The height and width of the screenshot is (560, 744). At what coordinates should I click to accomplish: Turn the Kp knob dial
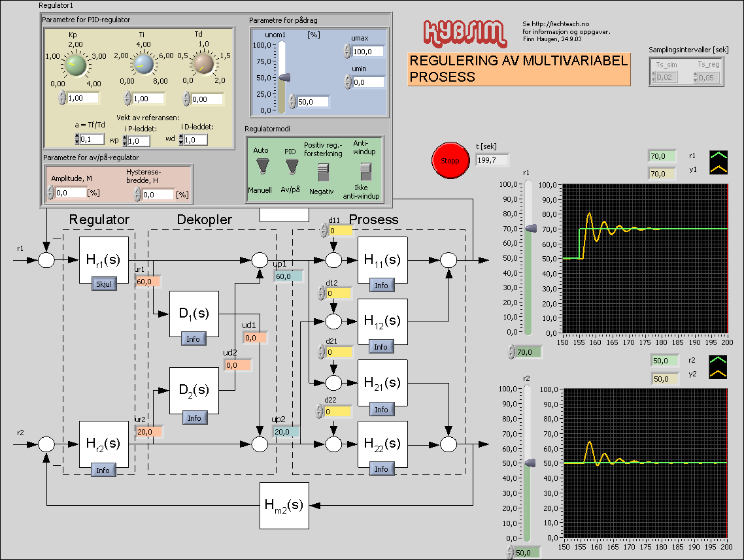pos(76,65)
